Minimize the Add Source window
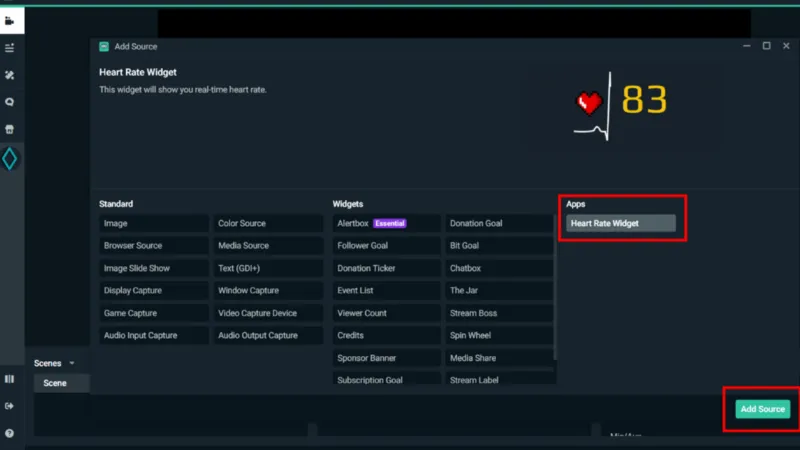The height and width of the screenshot is (450, 800). tap(746, 46)
